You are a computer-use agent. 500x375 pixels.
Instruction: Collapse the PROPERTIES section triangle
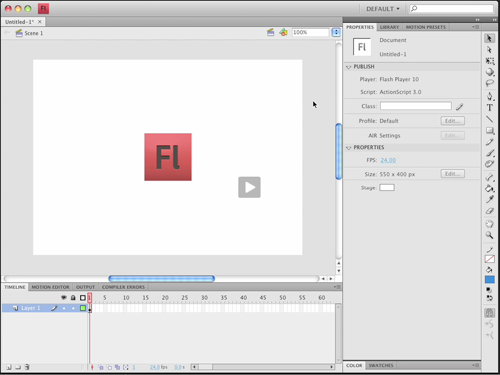(x=349, y=148)
